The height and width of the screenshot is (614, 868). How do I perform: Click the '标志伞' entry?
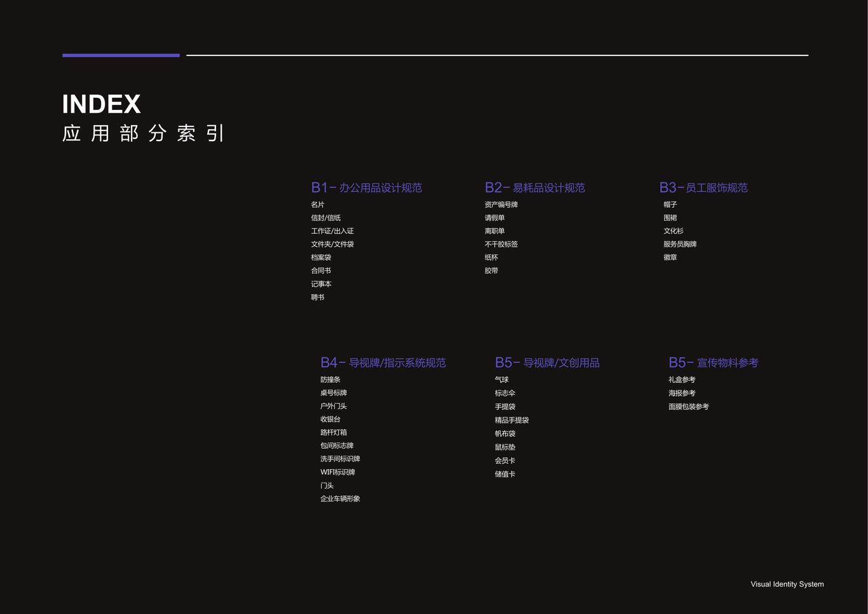coord(505,393)
